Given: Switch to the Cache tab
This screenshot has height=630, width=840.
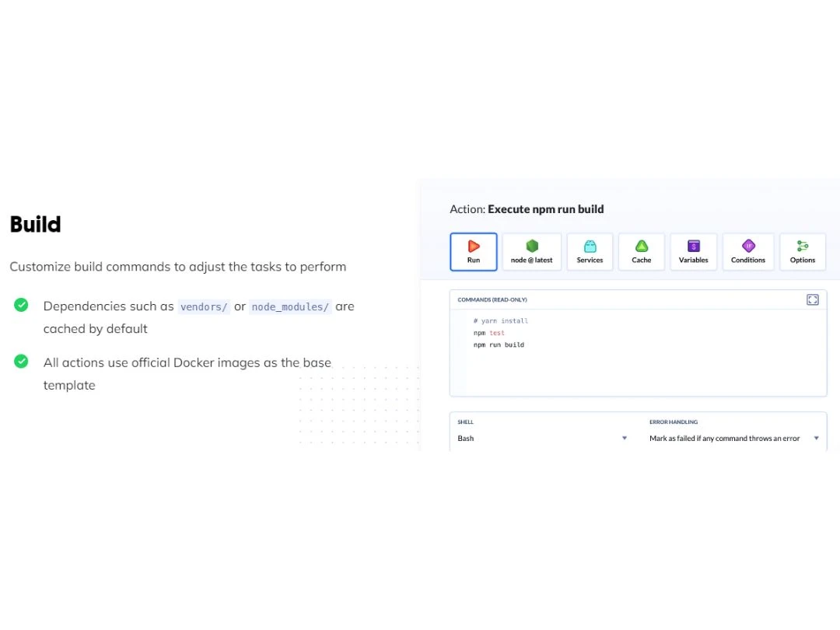Looking at the screenshot, I should [x=641, y=252].
